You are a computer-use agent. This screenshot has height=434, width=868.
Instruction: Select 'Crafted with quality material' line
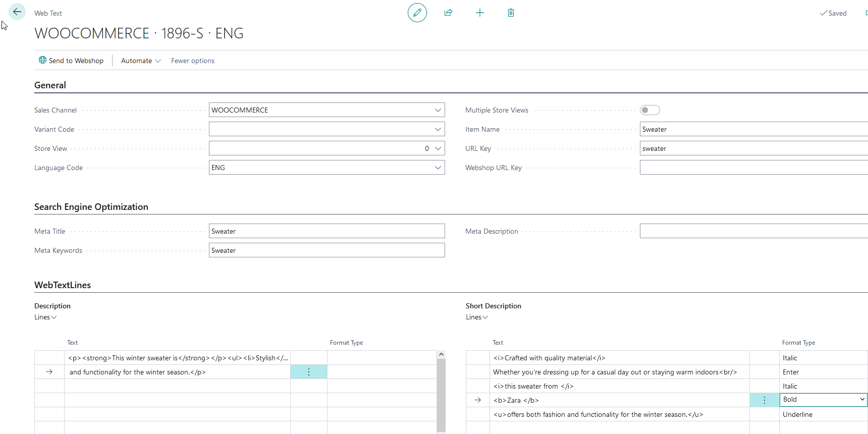[620, 358]
